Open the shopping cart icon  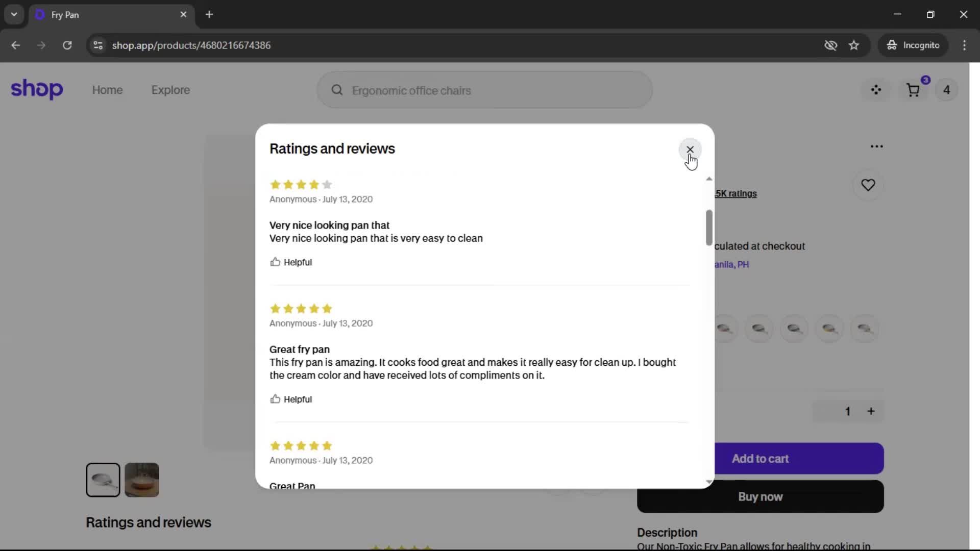coord(913,90)
